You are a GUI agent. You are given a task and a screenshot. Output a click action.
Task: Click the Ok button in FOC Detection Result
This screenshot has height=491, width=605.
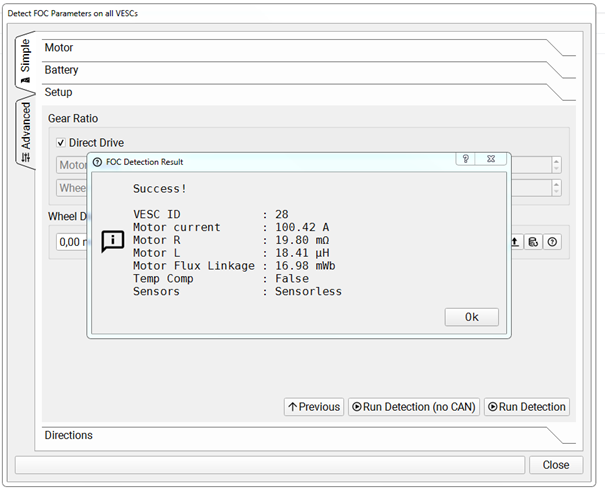(x=471, y=317)
